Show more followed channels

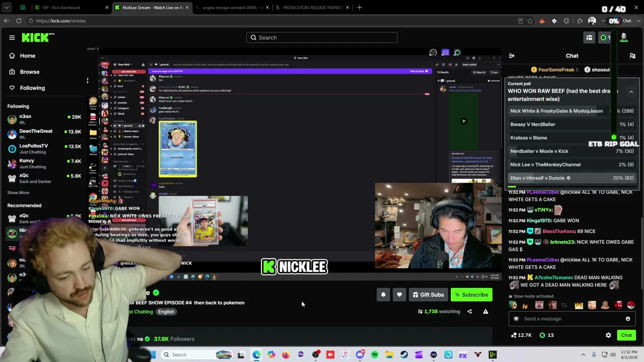coord(18,193)
